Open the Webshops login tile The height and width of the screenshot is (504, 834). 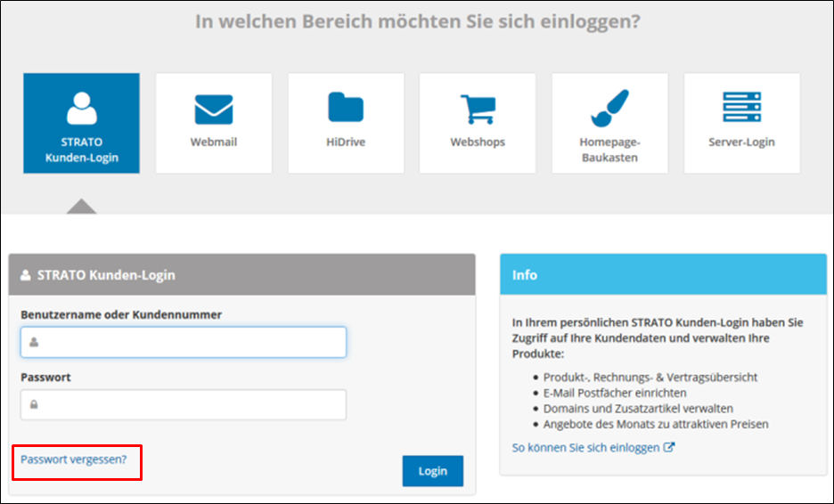point(478,124)
